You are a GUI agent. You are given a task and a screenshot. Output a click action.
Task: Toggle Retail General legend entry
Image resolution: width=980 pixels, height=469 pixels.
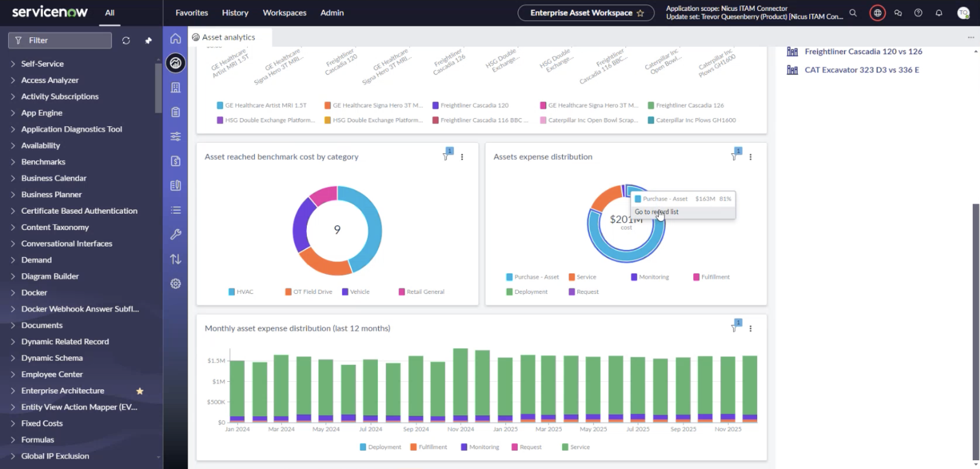point(422,292)
